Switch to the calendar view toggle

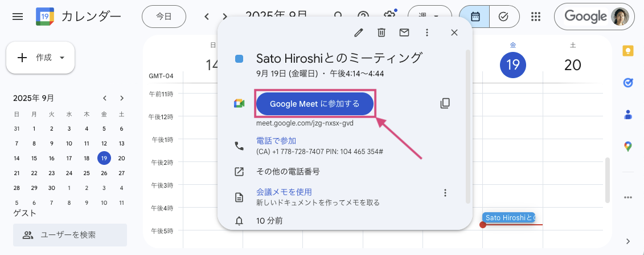[x=474, y=17]
